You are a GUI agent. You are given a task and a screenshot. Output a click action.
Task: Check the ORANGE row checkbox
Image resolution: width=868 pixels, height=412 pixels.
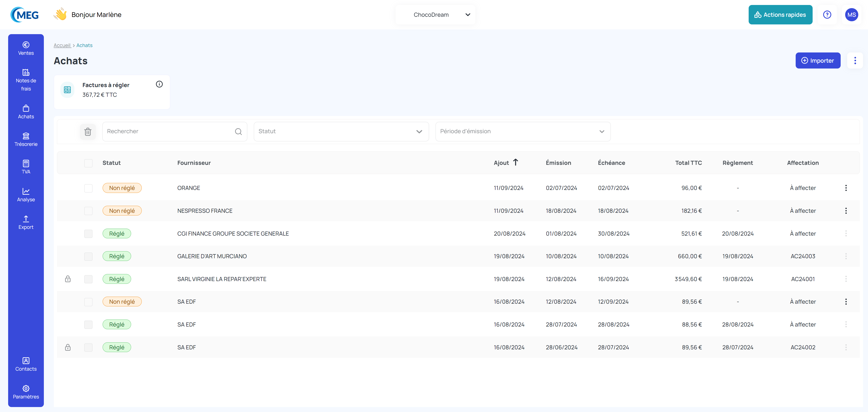pyautogui.click(x=88, y=188)
